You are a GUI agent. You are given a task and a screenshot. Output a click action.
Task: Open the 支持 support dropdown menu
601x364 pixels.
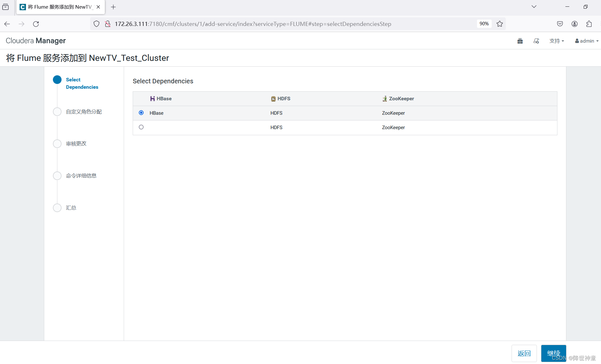[556, 41]
